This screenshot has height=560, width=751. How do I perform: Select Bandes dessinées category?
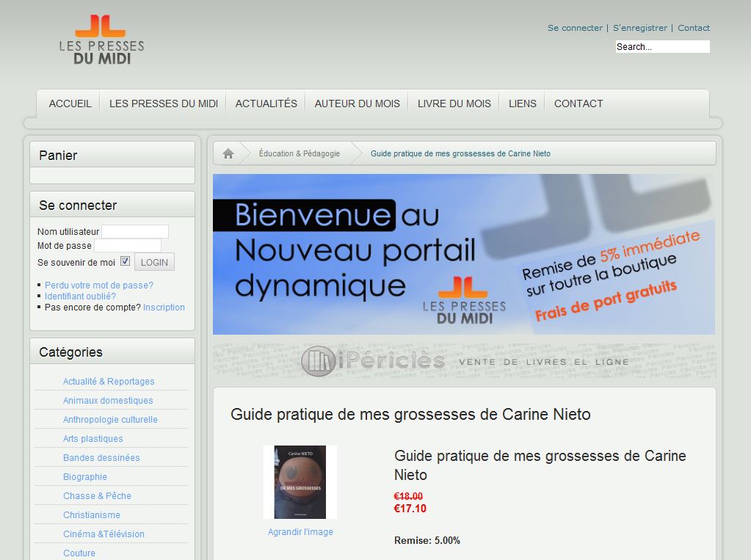click(101, 458)
